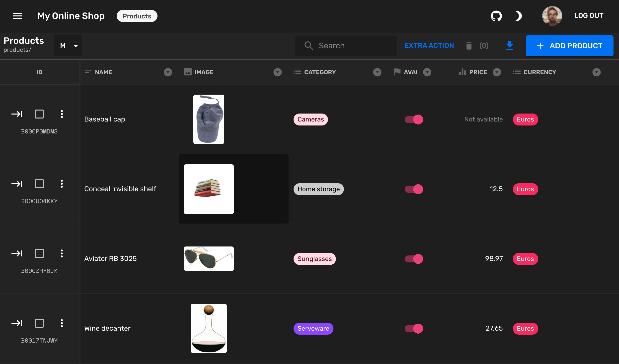Click the CATEGORY column header

click(320, 72)
